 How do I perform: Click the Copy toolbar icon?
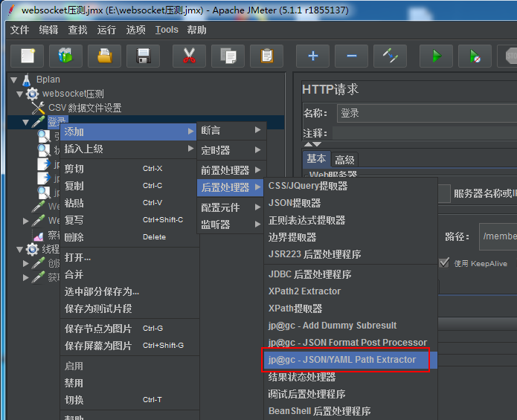(x=228, y=56)
